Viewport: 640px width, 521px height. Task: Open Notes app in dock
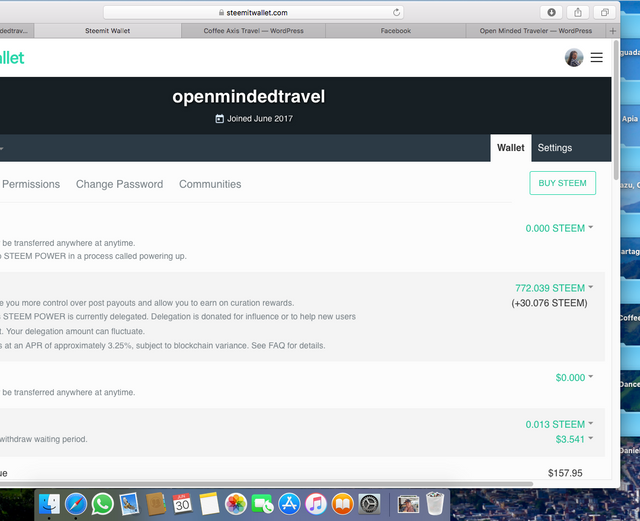tap(209, 503)
